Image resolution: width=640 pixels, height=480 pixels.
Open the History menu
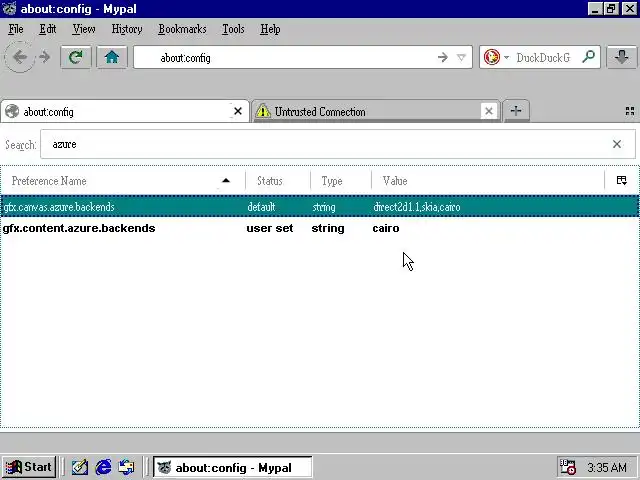(x=127, y=29)
